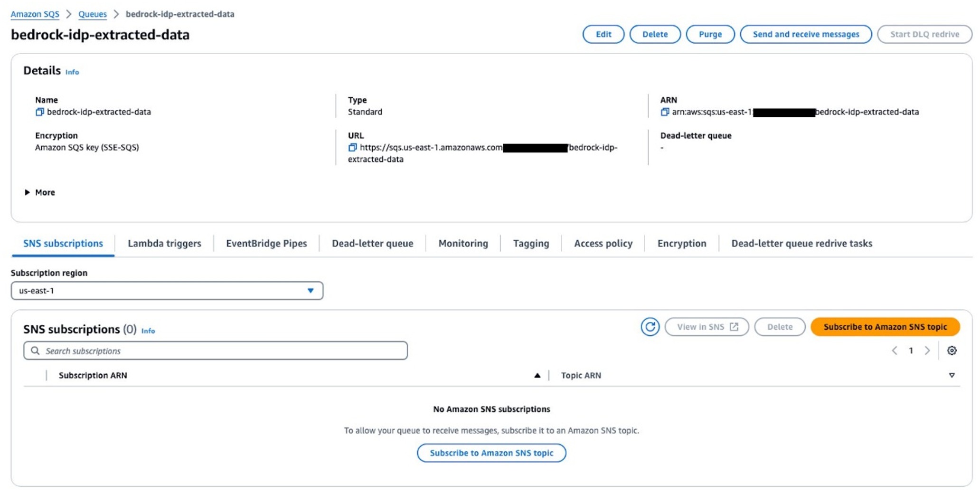Image resolution: width=980 pixels, height=493 pixels.
Task: Open the EventBridge Pipes tab
Action: pos(266,243)
